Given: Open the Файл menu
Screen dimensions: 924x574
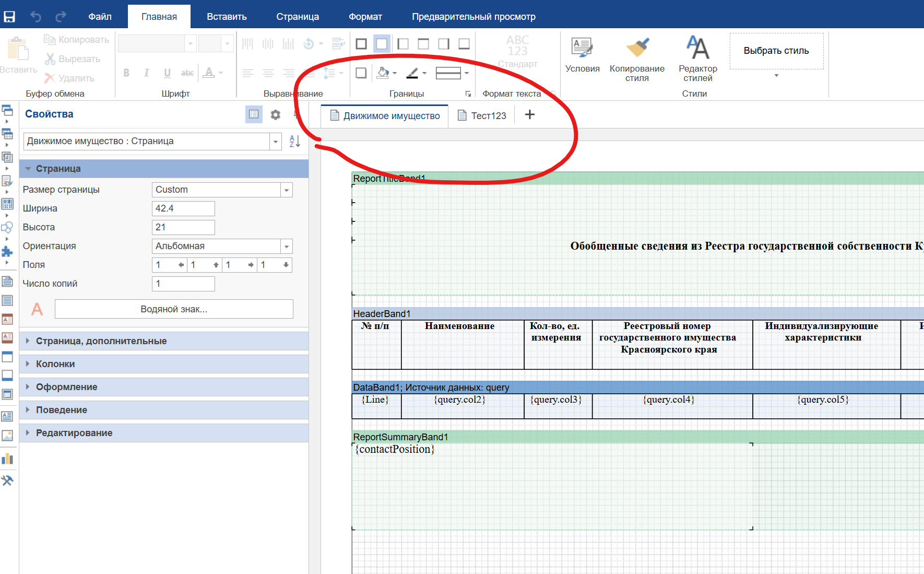Looking at the screenshot, I should 100,17.
